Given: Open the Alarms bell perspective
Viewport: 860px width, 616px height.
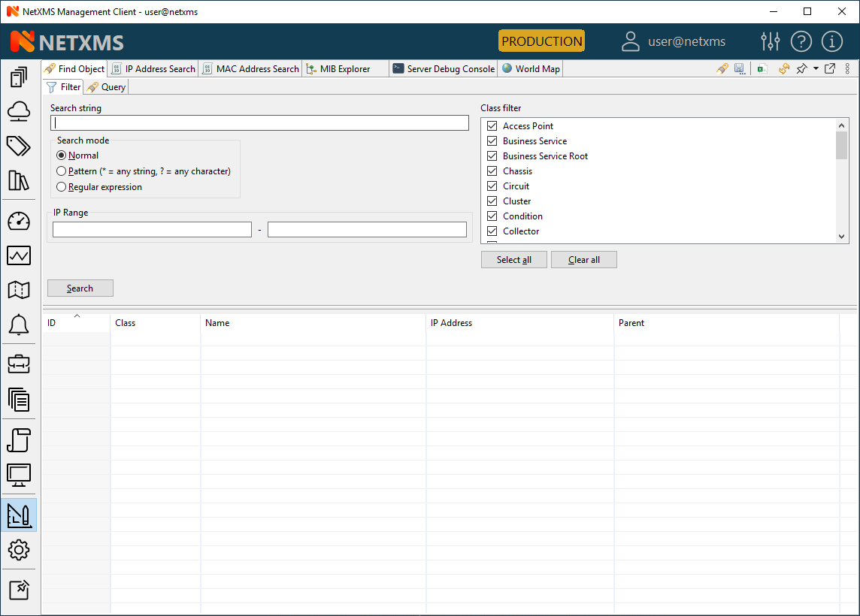Looking at the screenshot, I should point(19,325).
